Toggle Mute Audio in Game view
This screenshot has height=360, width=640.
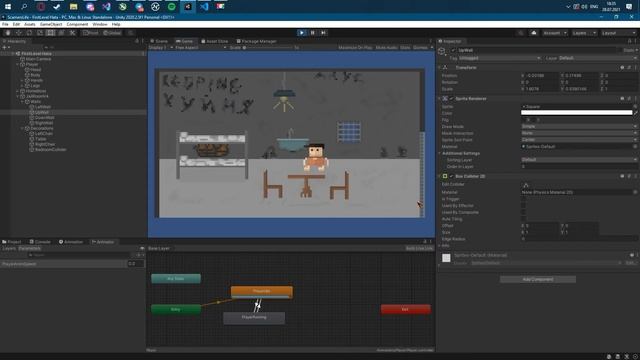coord(386,47)
